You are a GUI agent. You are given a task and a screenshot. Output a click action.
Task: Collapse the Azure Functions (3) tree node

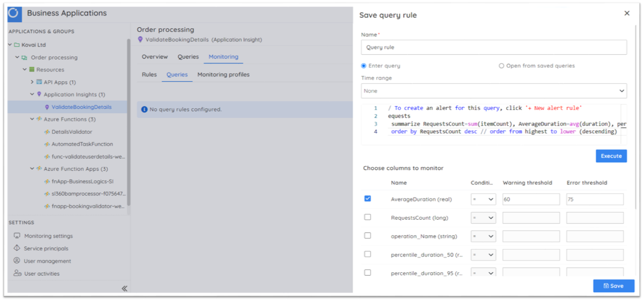(32, 119)
